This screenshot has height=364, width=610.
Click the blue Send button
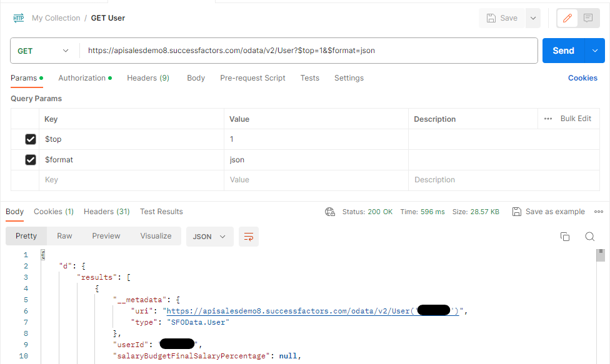[x=562, y=51]
